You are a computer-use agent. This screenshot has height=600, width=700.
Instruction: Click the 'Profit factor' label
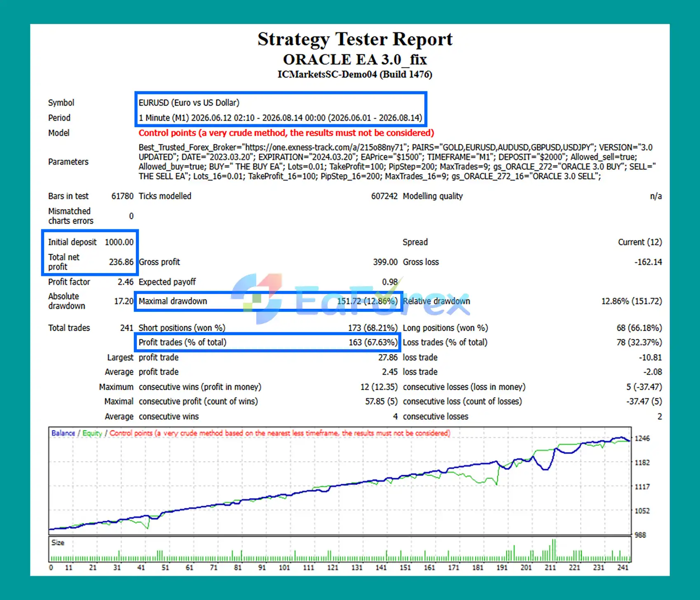(x=69, y=282)
